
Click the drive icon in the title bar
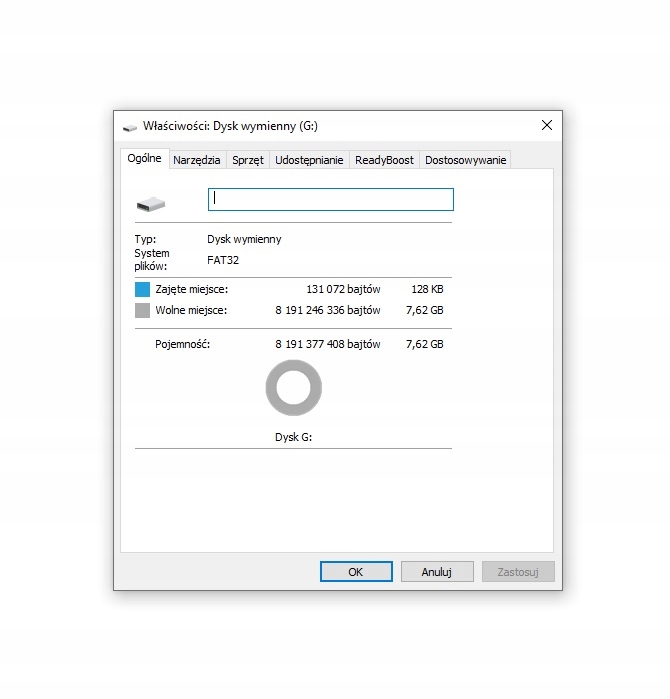click(130, 127)
